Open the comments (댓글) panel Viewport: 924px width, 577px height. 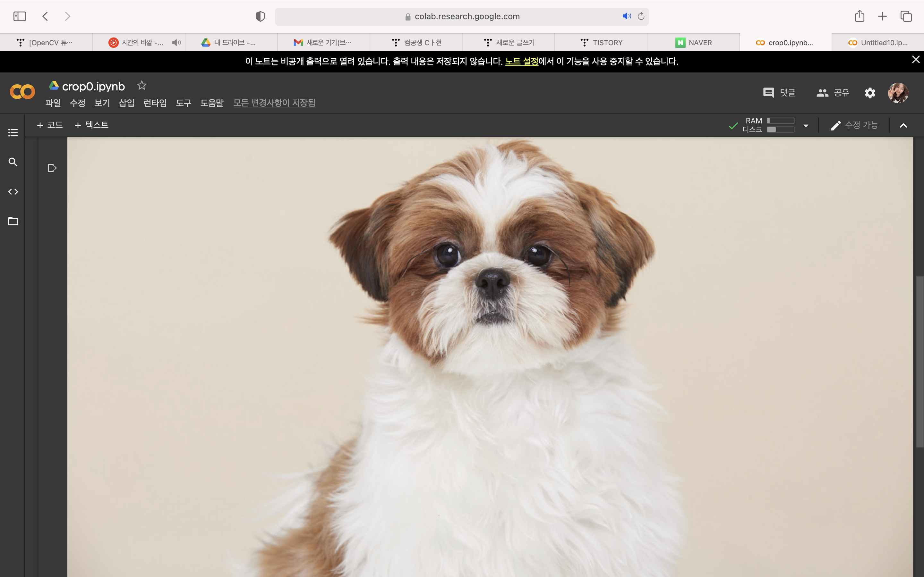(779, 93)
